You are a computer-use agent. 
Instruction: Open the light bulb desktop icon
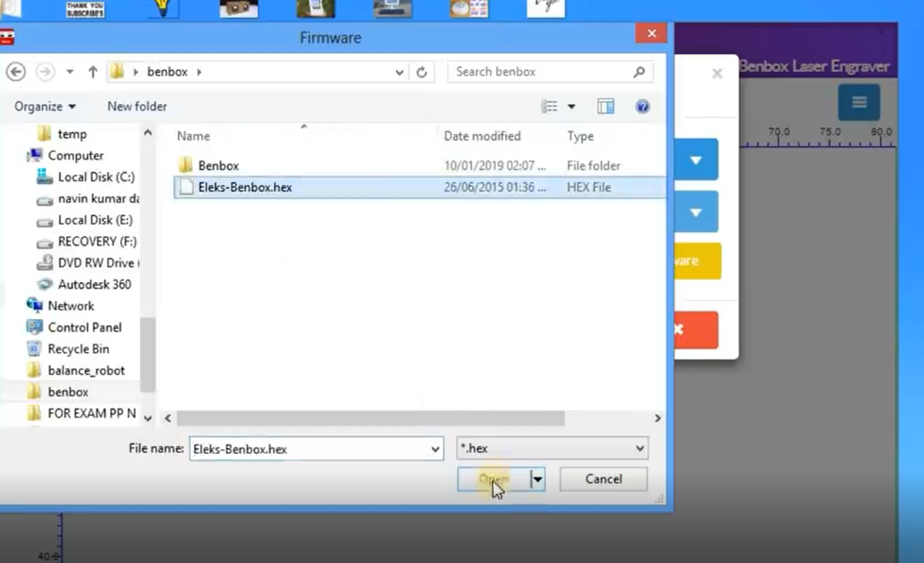[163, 9]
